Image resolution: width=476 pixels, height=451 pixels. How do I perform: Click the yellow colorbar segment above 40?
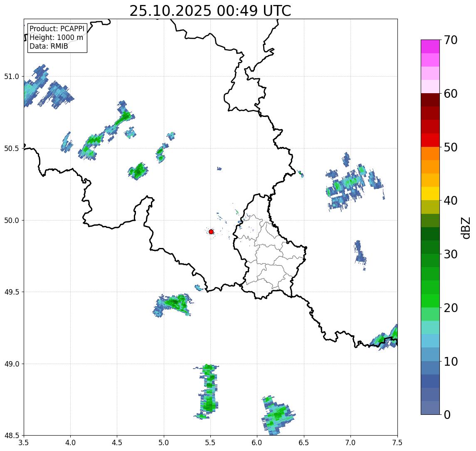point(430,193)
